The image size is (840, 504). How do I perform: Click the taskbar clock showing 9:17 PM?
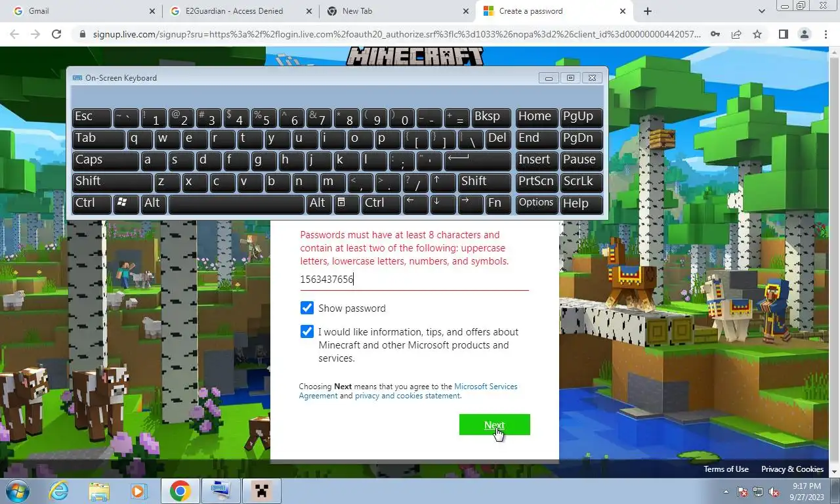click(807, 492)
